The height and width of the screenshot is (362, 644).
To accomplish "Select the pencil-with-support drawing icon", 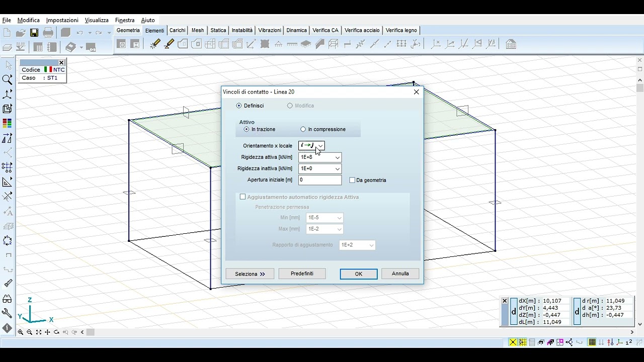I will point(169,44).
